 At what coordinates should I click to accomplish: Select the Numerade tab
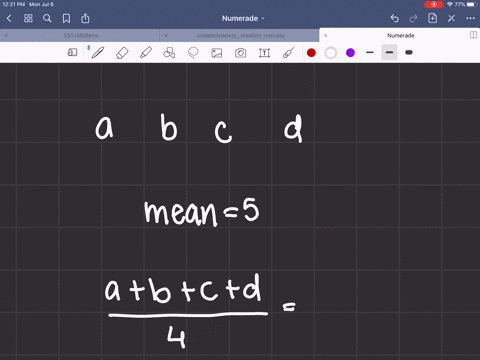pyautogui.click(x=401, y=35)
